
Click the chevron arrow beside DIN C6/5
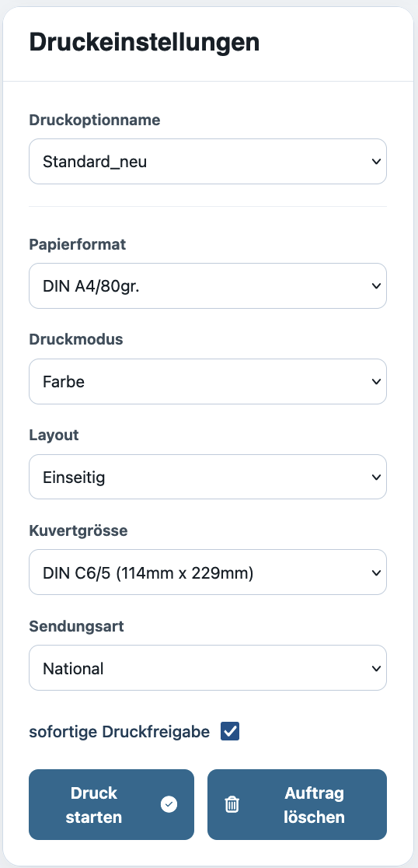[x=376, y=572]
